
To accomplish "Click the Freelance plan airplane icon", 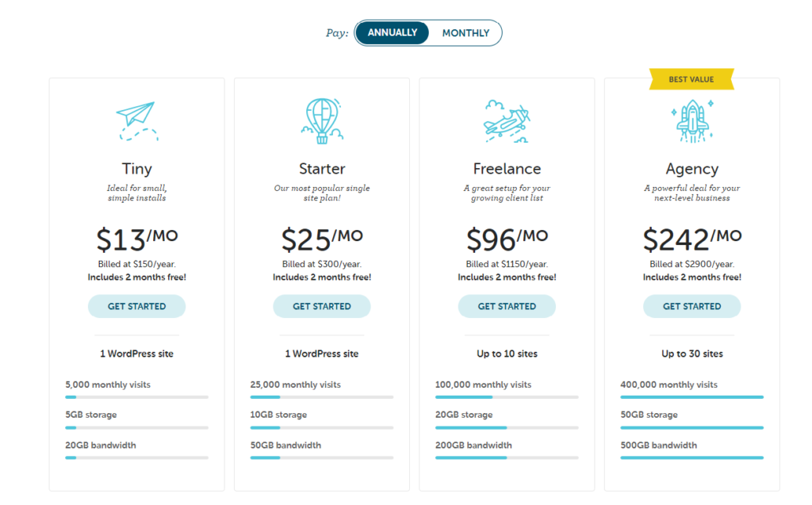I will click(x=507, y=122).
